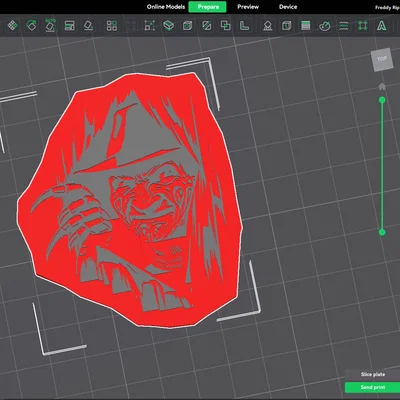
Task: Switch to the Prepare tab
Action: [x=207, y=7]
